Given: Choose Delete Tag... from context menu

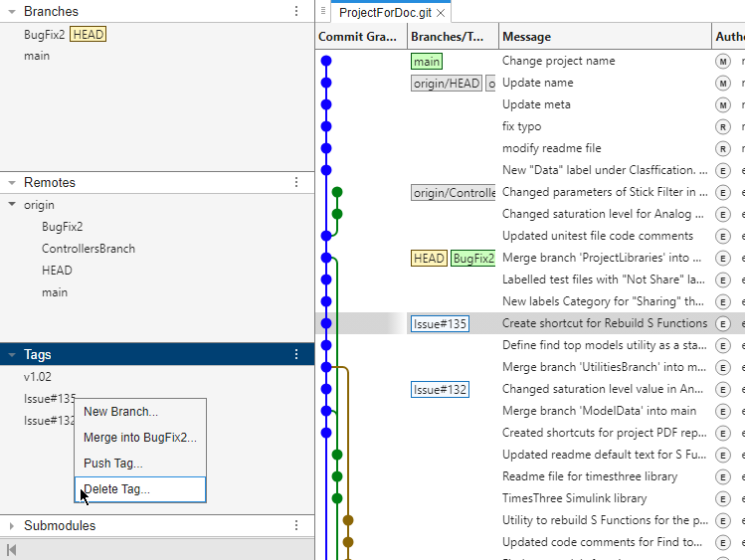Looking at the screenshot, I should coord(116,489).
